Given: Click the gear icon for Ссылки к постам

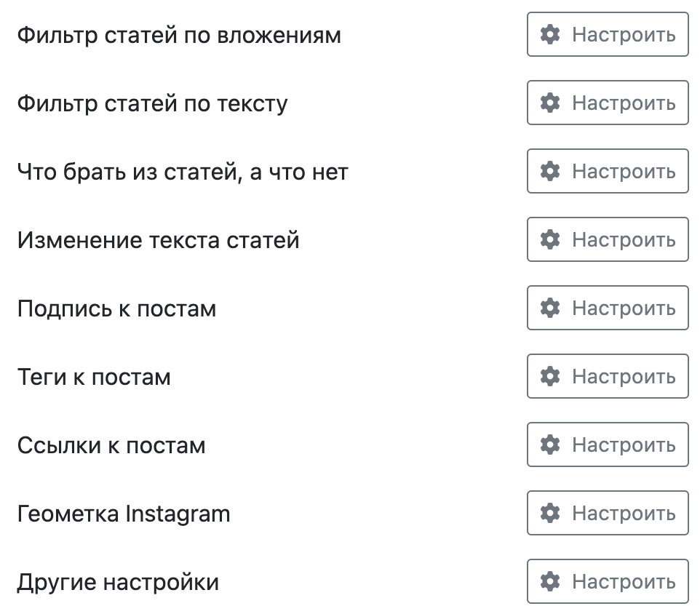Looking at the screenshot, I should tap(551, 444).
